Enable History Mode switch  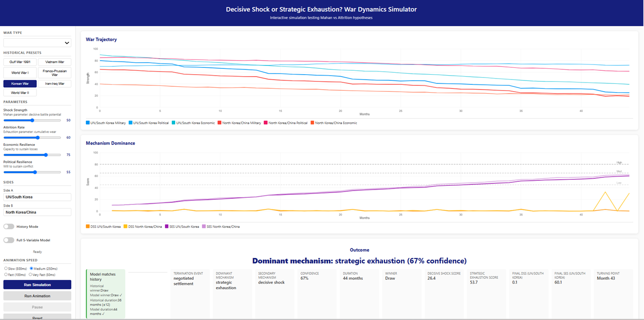pos(9,226)
